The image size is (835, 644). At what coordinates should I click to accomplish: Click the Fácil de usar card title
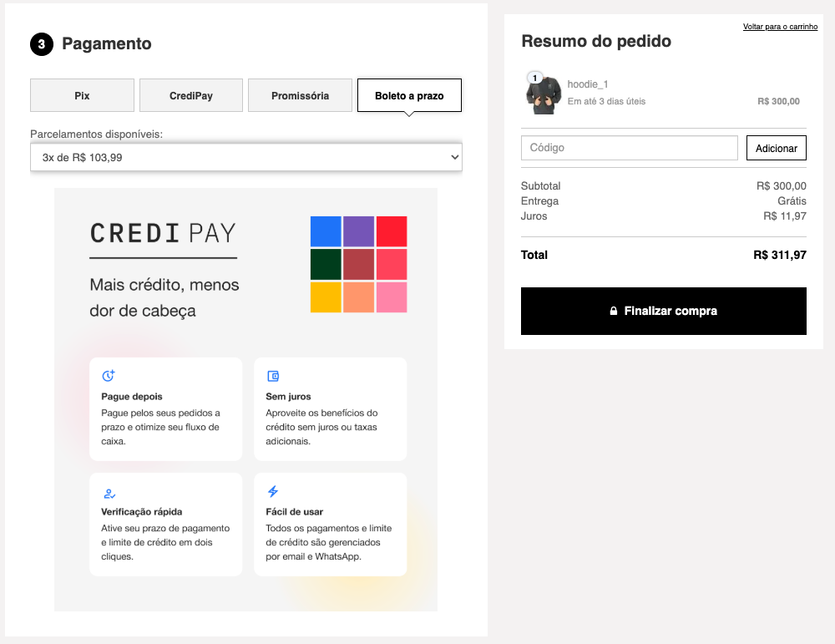click(x=295, y=512)
